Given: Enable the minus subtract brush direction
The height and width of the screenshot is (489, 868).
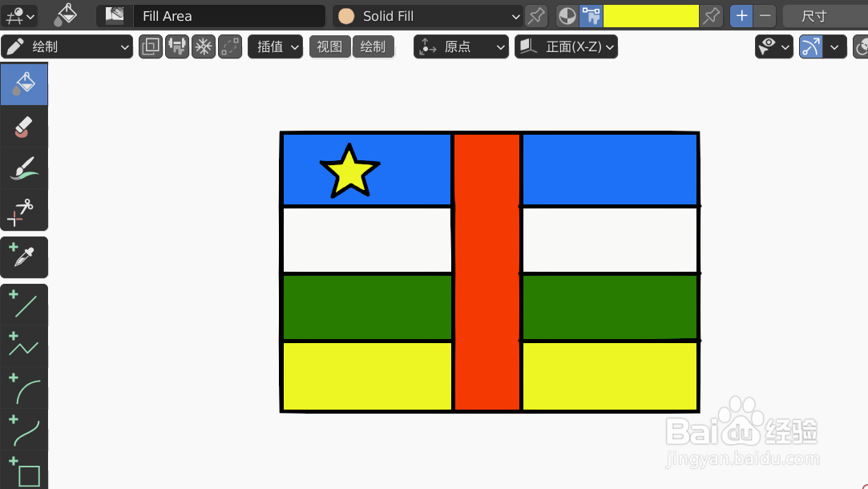Looking at the screenshot, I should 765,16.
